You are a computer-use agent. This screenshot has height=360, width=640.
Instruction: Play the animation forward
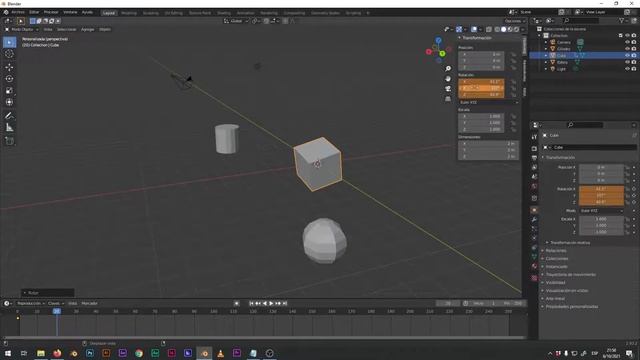tap(271, 303)
